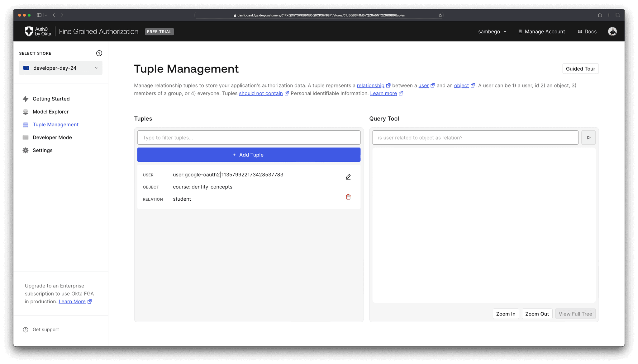Open the profile avatar icon
The image size is (638, 364).
(612, 31)
